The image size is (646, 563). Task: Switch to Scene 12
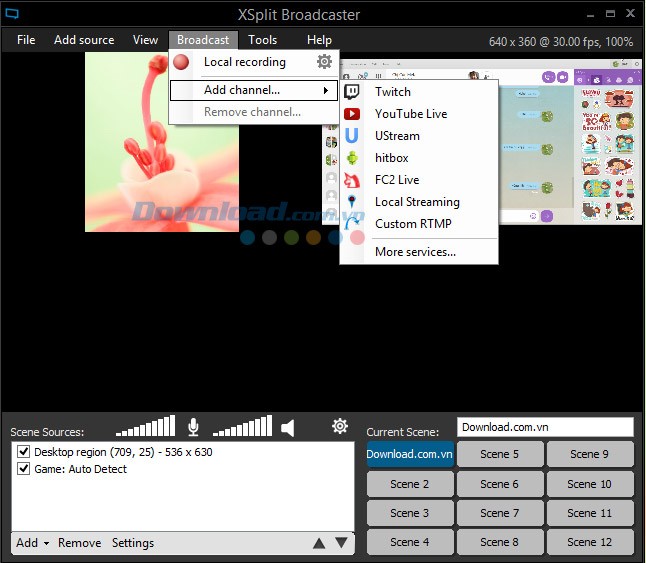click(x=590, y=542)
